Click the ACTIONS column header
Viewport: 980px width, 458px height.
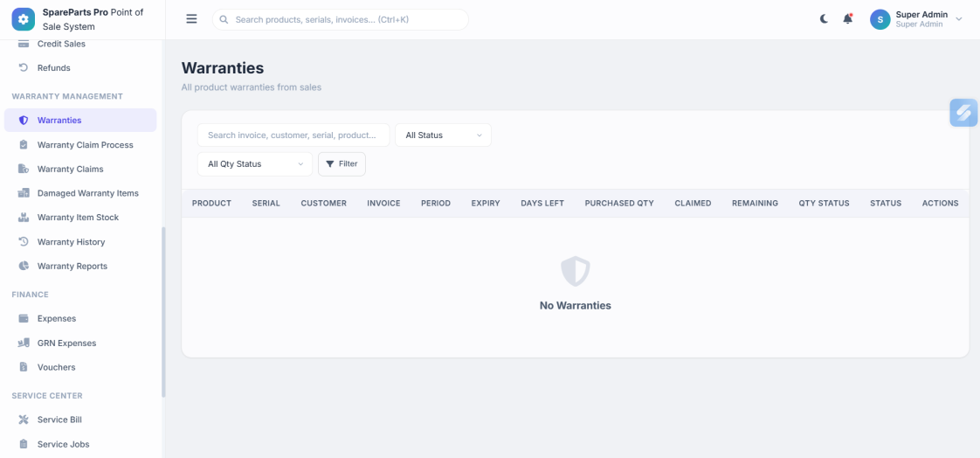[x=940, y=204]
